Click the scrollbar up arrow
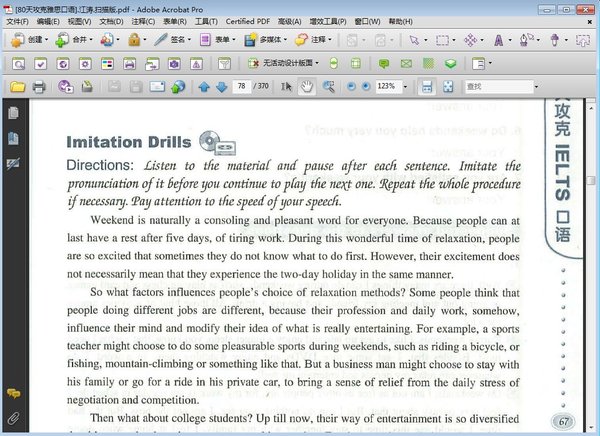 point(590,109)
